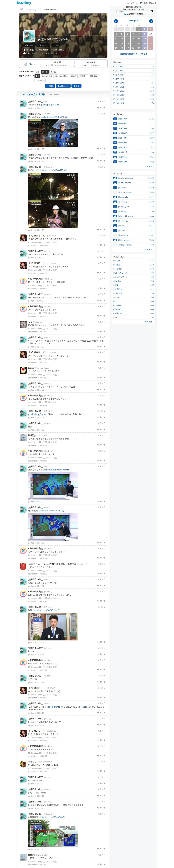This screenshot has width=174, height=868.
Task: Open the 前日 previous-day button
Action: [x=77, y=86]
